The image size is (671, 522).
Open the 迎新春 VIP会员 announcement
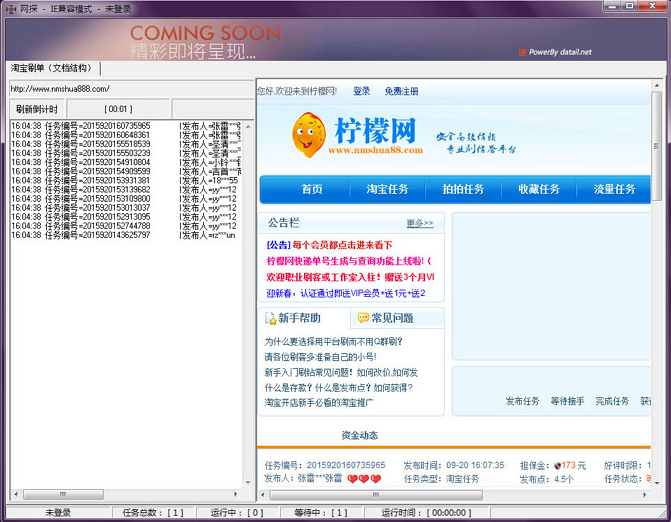click(346, 294)
